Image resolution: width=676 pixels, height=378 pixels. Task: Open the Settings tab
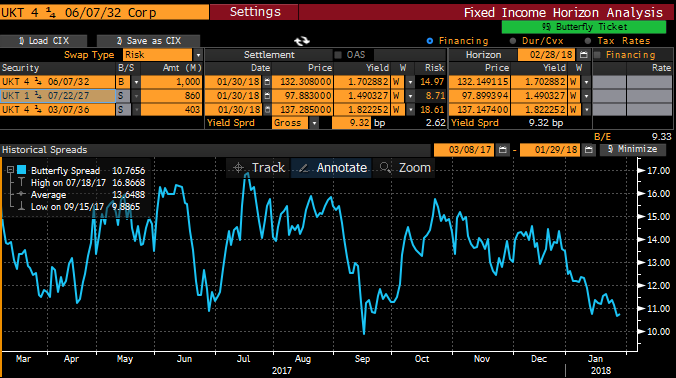click(x=255, y=12)
